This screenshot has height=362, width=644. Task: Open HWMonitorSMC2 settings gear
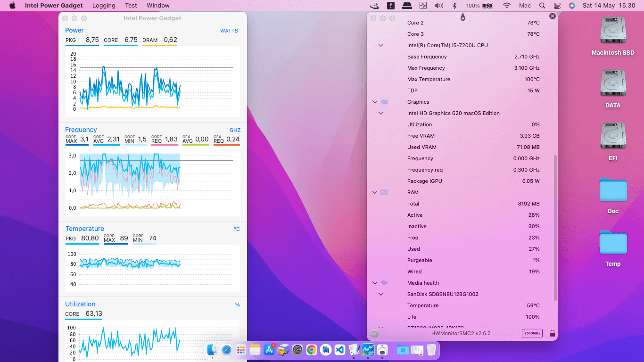click(374, 333)
